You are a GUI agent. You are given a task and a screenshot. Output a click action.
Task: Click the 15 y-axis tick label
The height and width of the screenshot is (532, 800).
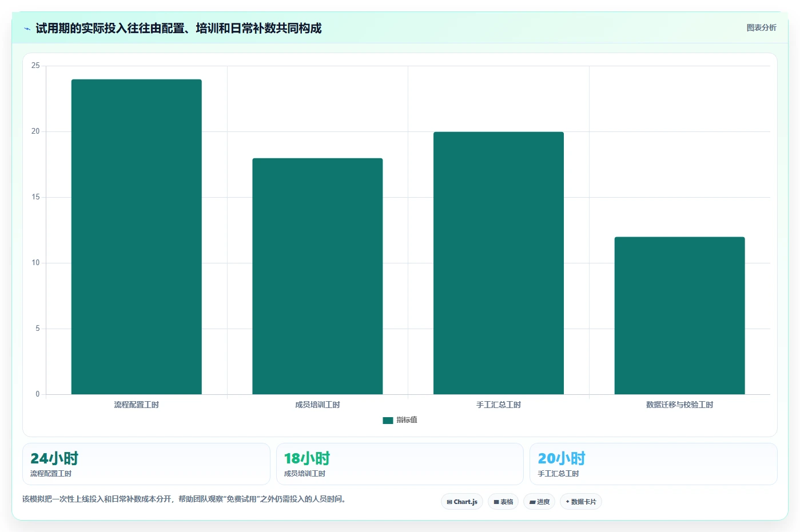point(35,197)
